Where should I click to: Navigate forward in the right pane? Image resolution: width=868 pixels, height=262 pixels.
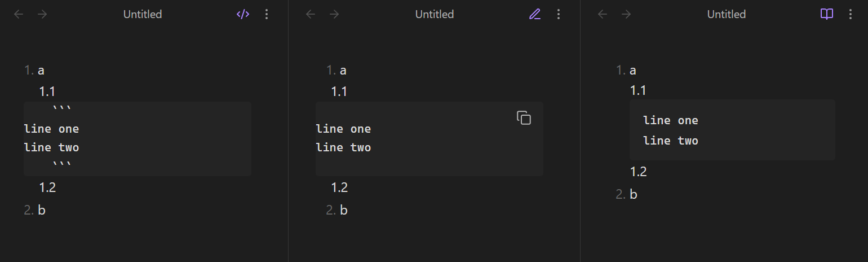(626, 14)
